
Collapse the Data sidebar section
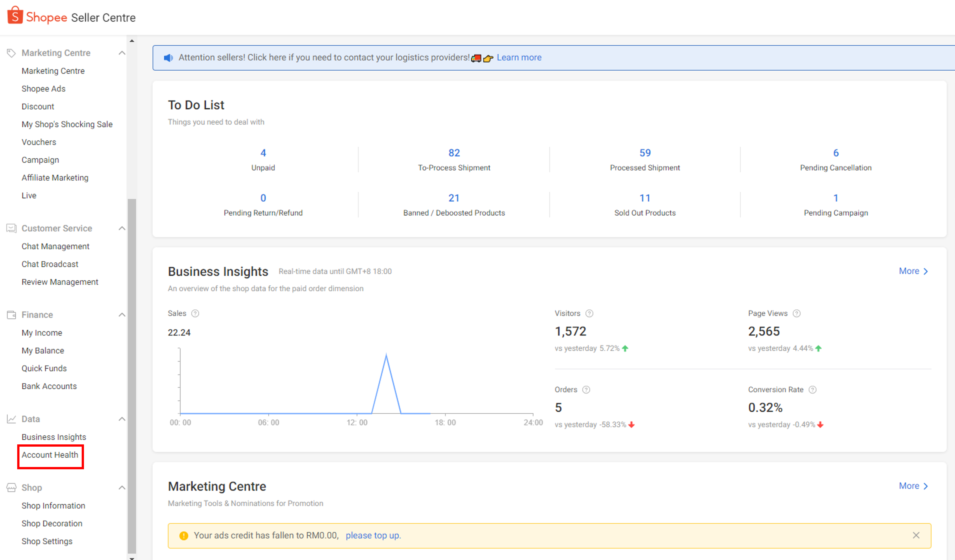(122, 419)
